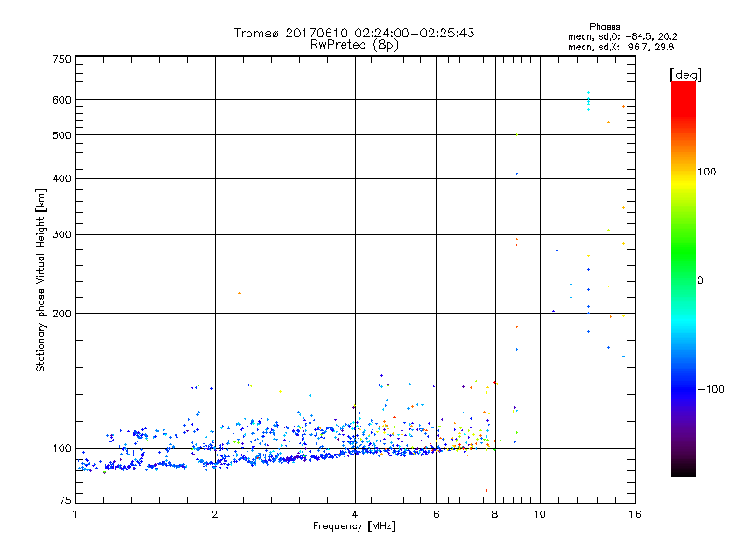Click the x-axis tick label '10'
Screen dimensions: 747x560
[540, 514]
